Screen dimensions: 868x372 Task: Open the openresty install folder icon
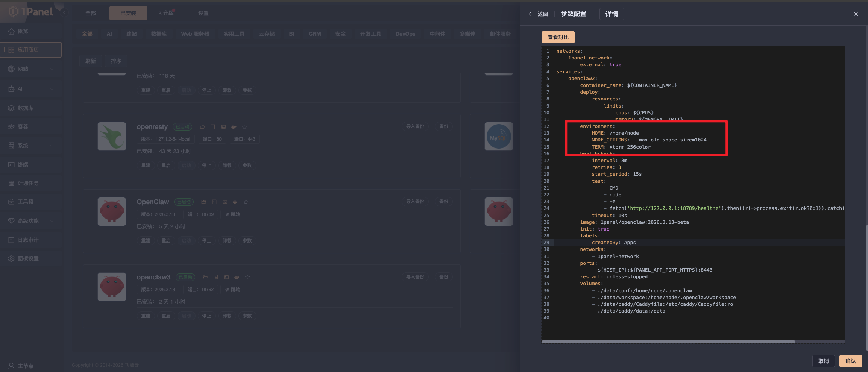click(x=202, y=127)
